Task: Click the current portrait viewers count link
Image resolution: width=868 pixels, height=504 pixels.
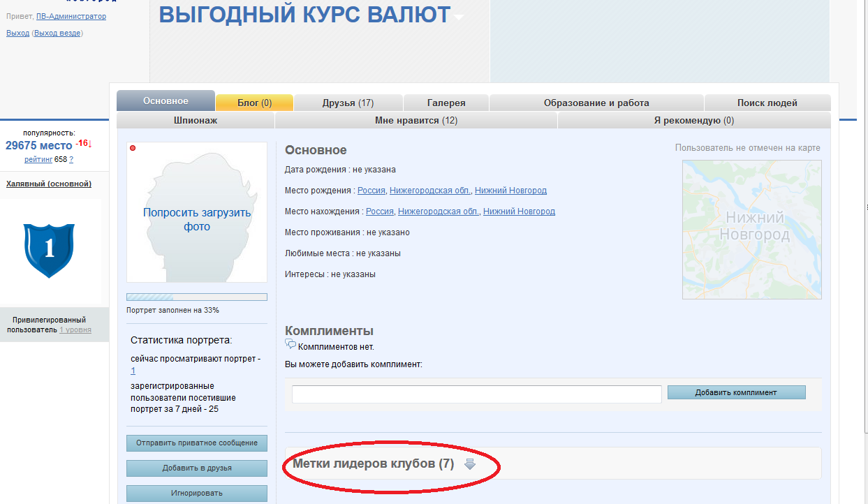Action: pyautogui.click(x=133, y=371)
